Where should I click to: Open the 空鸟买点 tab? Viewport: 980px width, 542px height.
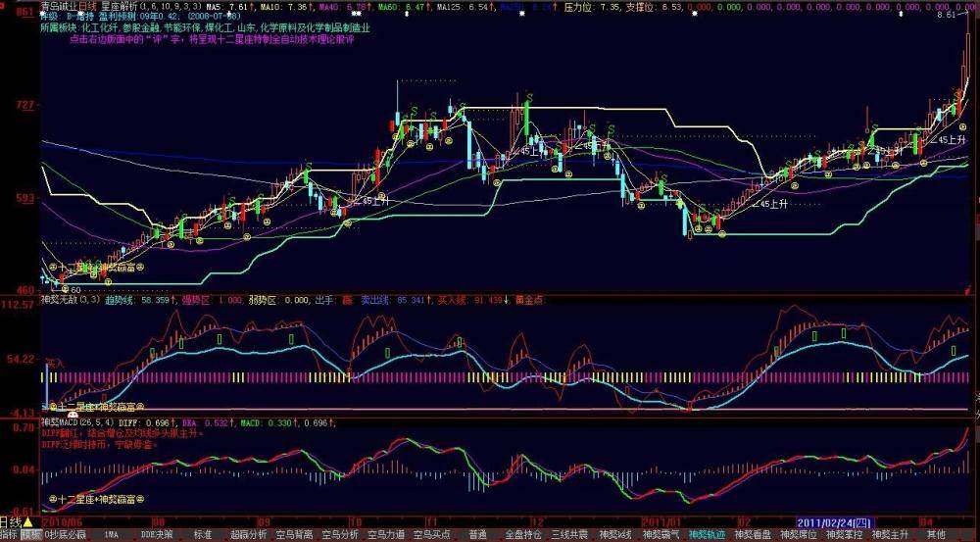coord(432,535)
